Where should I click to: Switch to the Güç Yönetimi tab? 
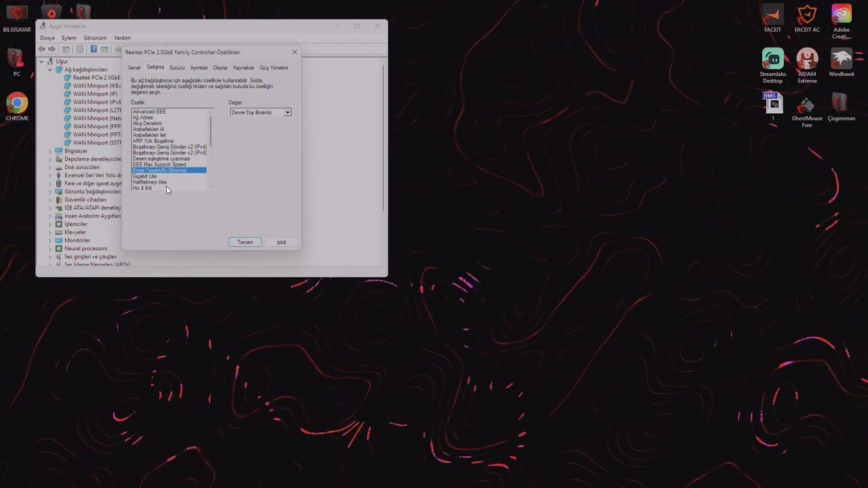click(274, 68)
